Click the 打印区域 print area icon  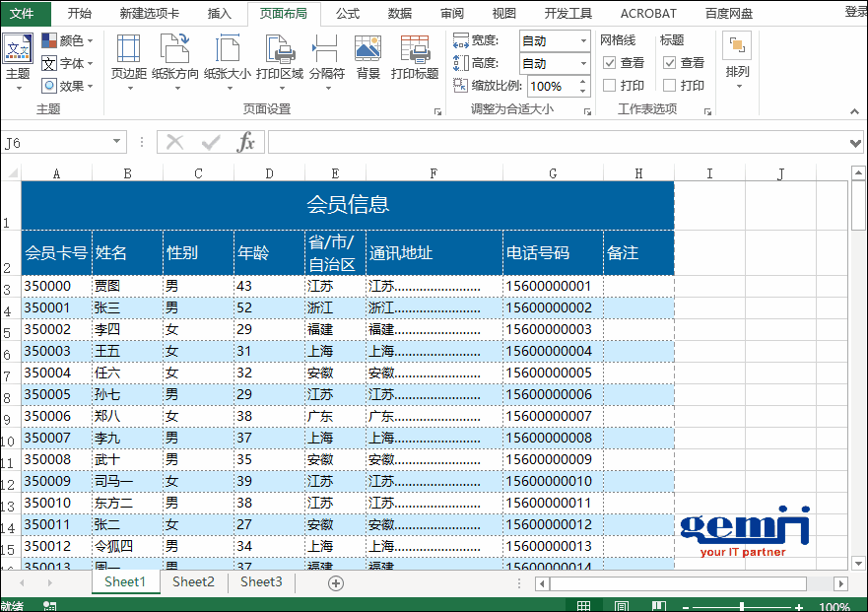[280, 57]
